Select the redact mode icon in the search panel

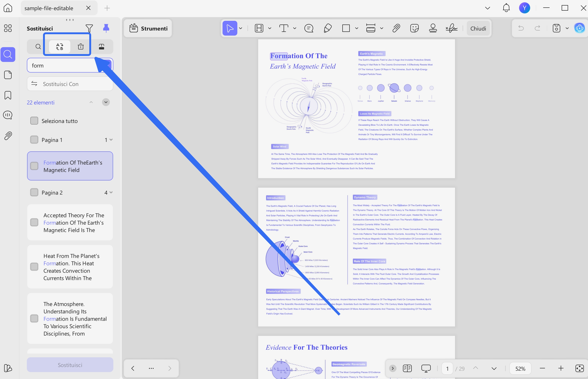point(102,46)
